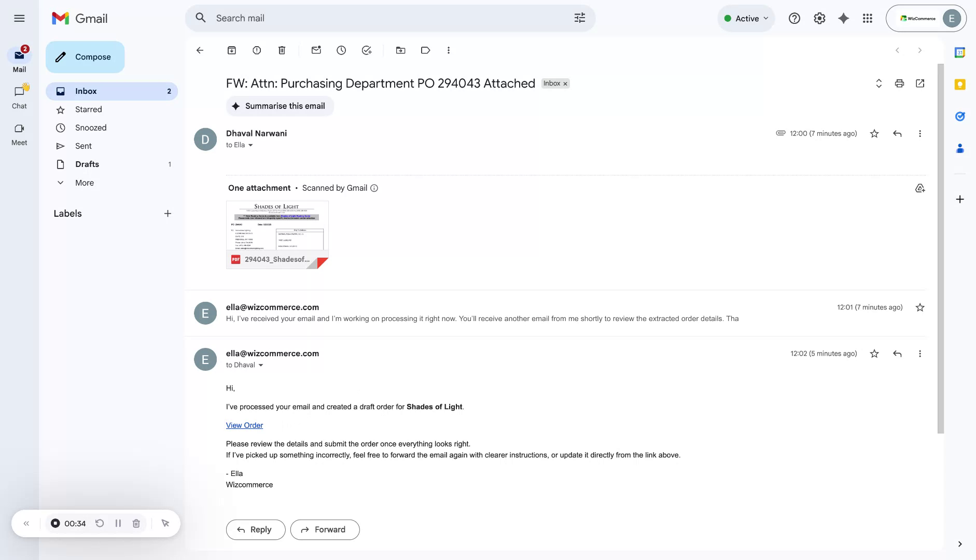Apply a label to the conversation
Screen dimensions: 976x560
(425, 50)
